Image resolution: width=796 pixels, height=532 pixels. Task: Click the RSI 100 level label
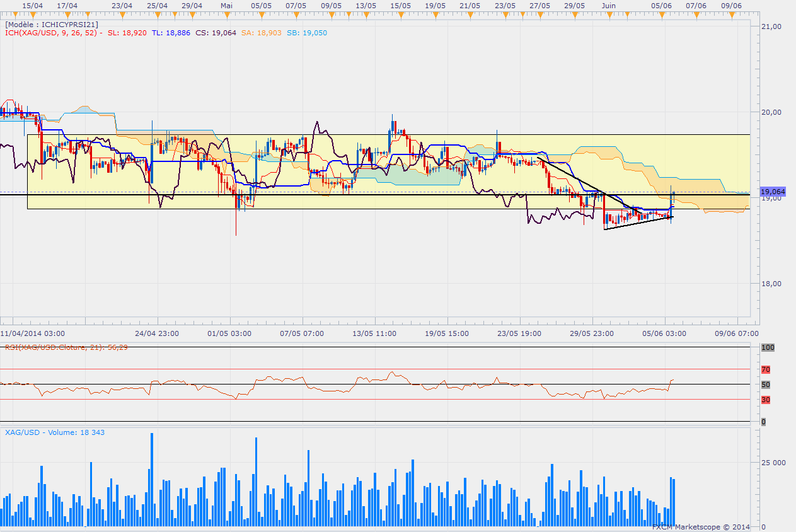tap(767, 347)
